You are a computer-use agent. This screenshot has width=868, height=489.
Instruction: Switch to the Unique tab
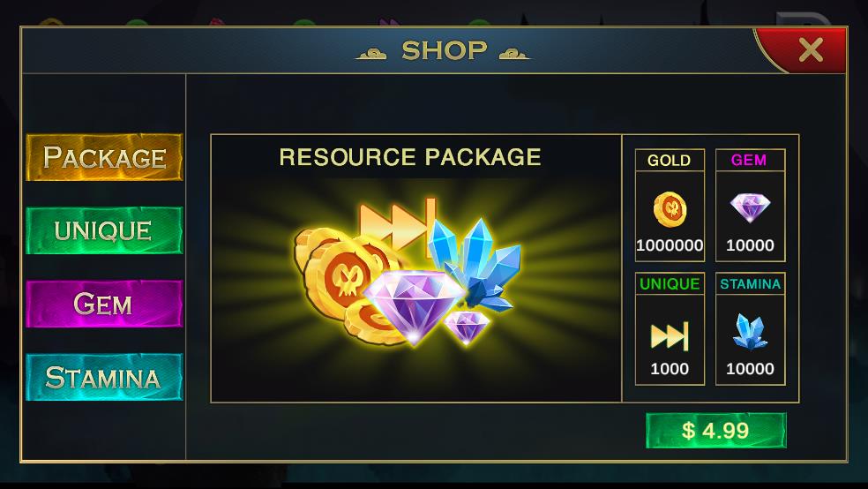point(104,230)
